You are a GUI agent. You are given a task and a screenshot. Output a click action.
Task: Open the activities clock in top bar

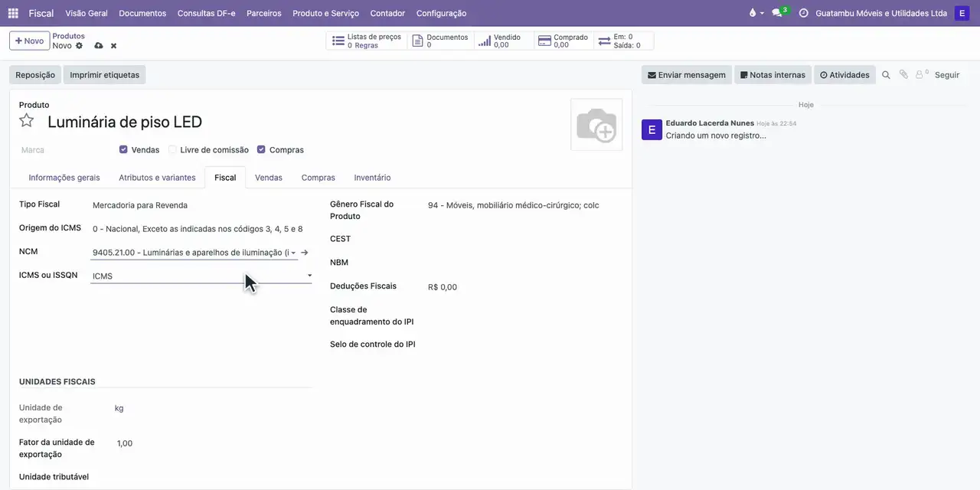pyautogui.click(x=803, y=13)
